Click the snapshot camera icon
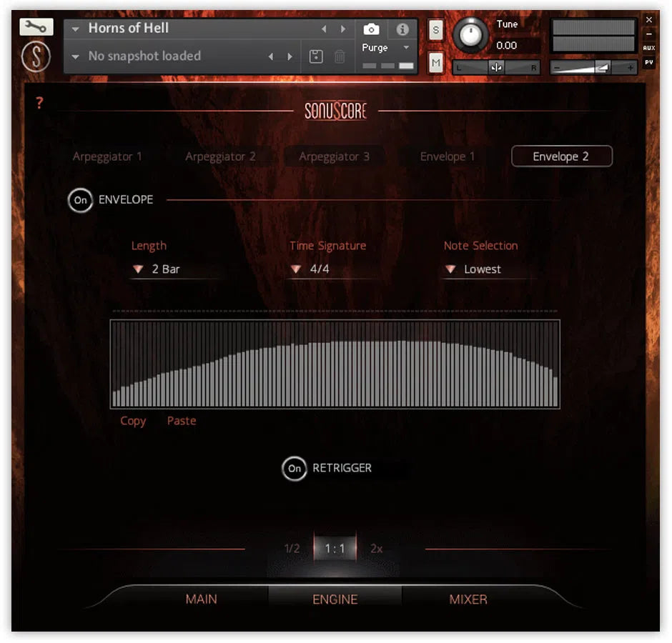672x643 pixels. (x=371, y=29)
